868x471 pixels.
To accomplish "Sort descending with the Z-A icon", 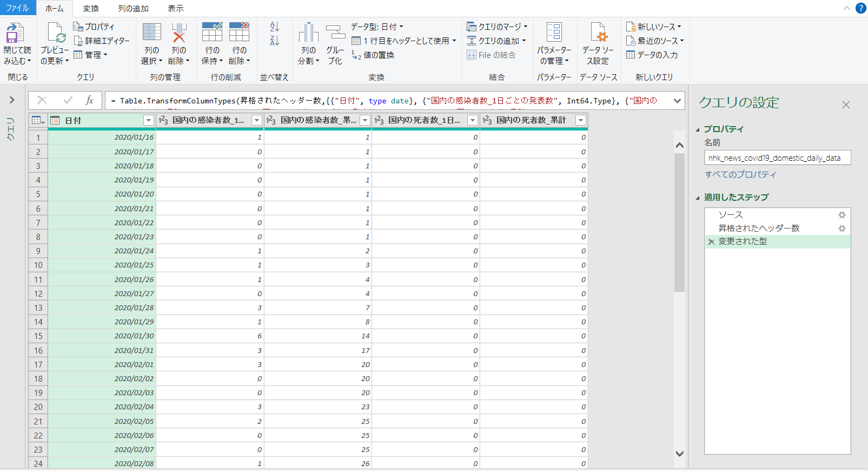I will point(274,41).
